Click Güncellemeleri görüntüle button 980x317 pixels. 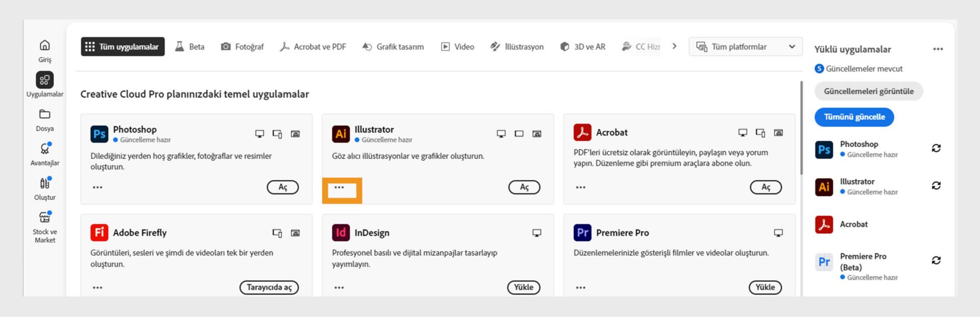(x=869, y=91)
